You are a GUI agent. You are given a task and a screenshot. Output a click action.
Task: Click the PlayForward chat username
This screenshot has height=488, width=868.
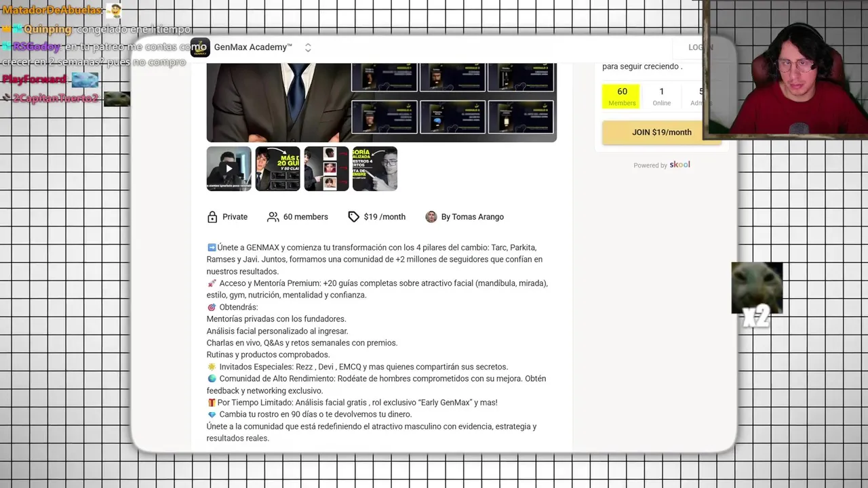[35, 79]
